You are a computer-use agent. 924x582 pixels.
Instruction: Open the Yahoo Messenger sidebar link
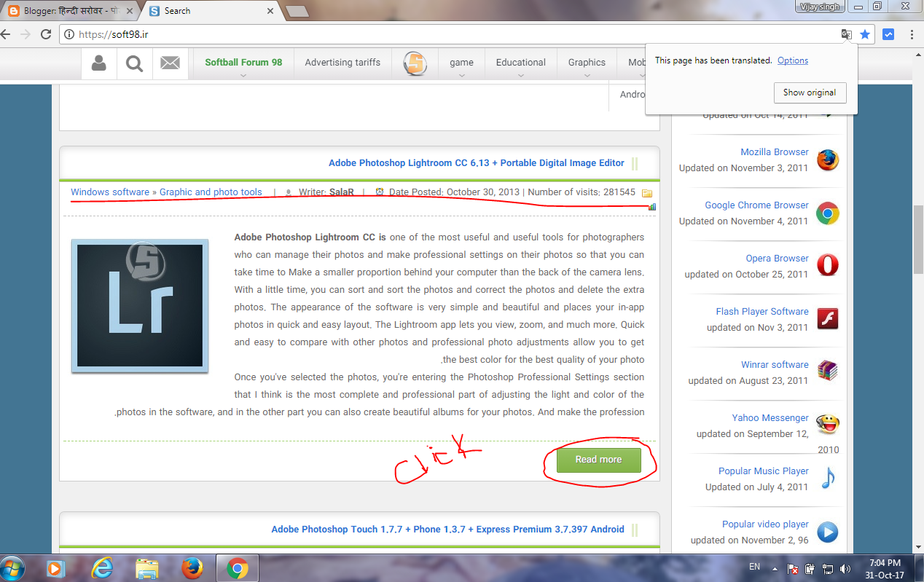point(770,418)
